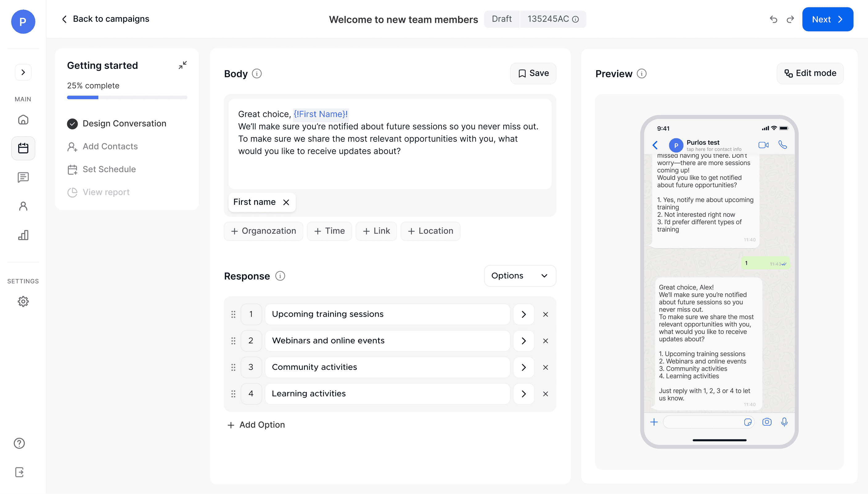
Task: Remove the First name variable tag
Action: coord(286,202)
